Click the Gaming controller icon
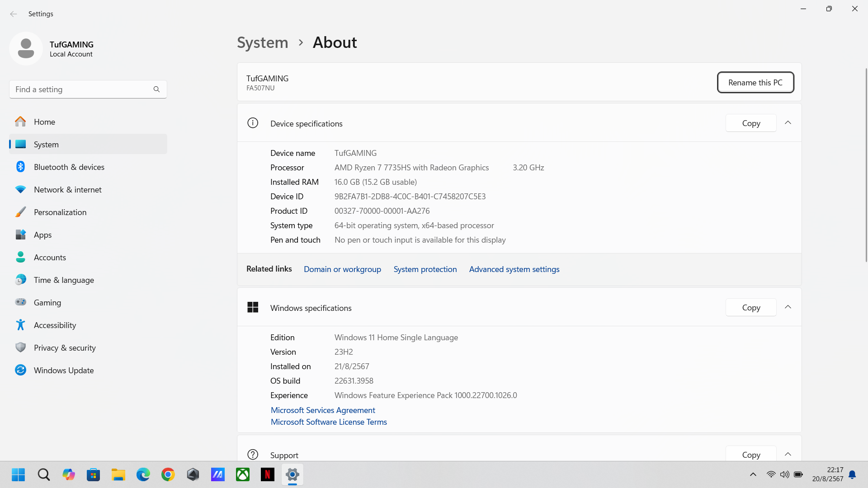The width and height of the screenshot is (868, 488). pos(20,302)
